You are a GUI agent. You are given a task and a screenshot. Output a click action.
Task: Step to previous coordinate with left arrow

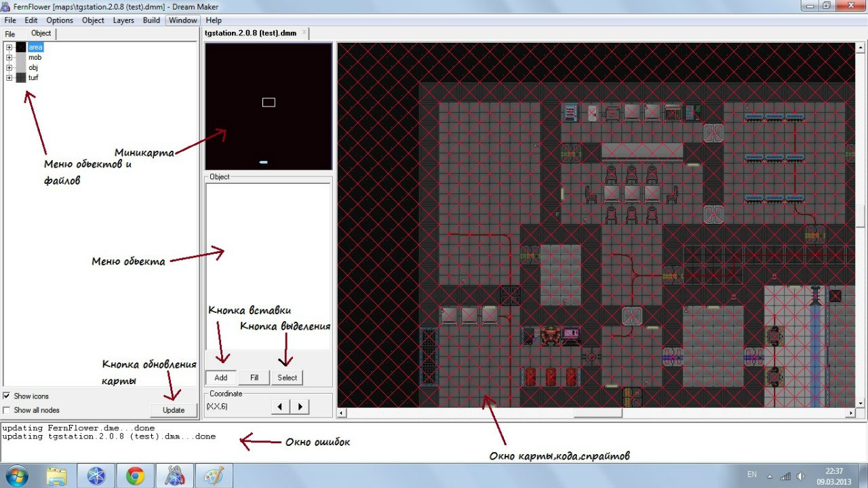(280, 407)
